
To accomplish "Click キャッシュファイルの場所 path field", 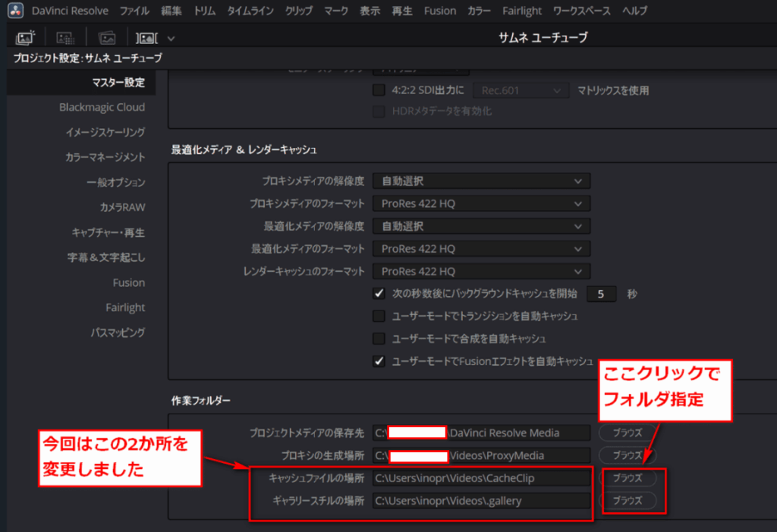I will tap(481, 478).
